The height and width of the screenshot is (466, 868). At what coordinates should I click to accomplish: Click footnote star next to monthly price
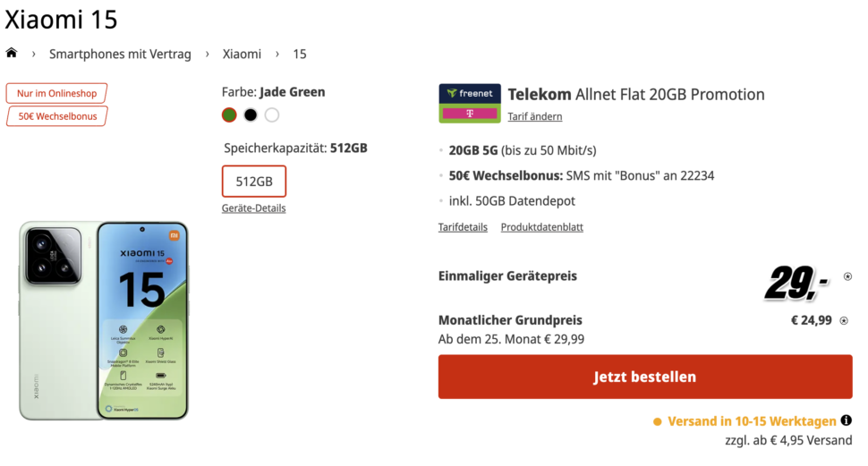(x=844, y=320)
